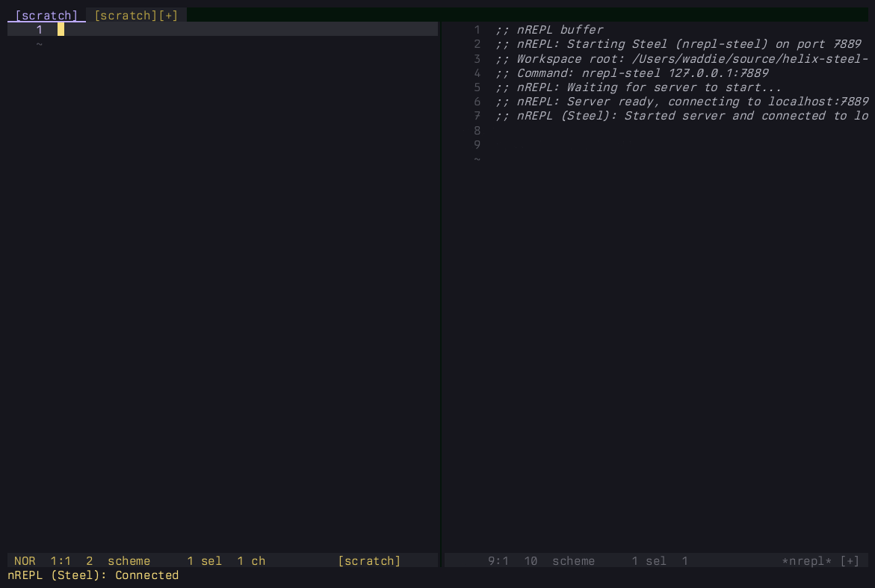Click the ';; nREPL buffer' comment line
This screenshot has width=875, height=588.
(x=549, y=30)
